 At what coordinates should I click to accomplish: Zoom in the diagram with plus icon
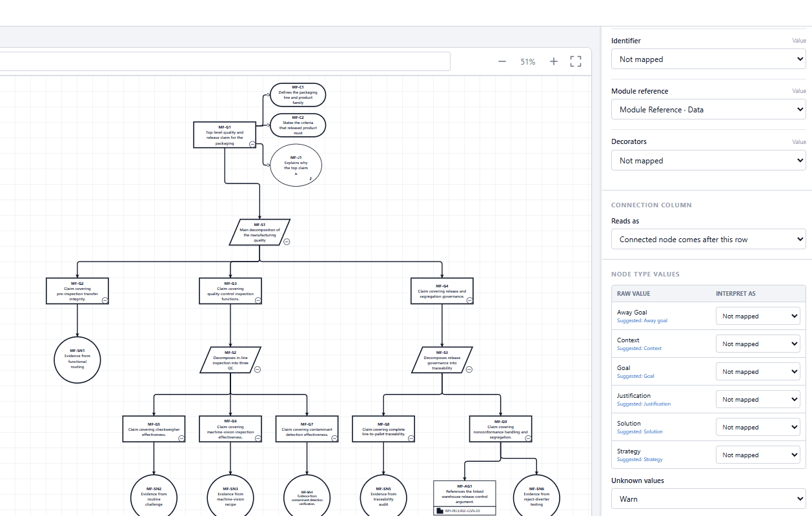(553, 61)
